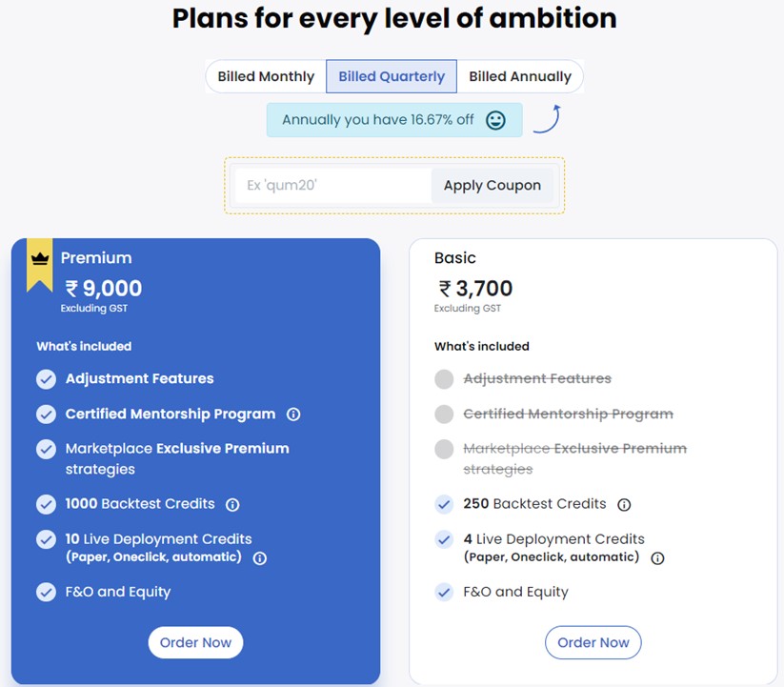Click checkmark beside Premium F&O and Equity
784x687 pixels.
pos(46,592)
